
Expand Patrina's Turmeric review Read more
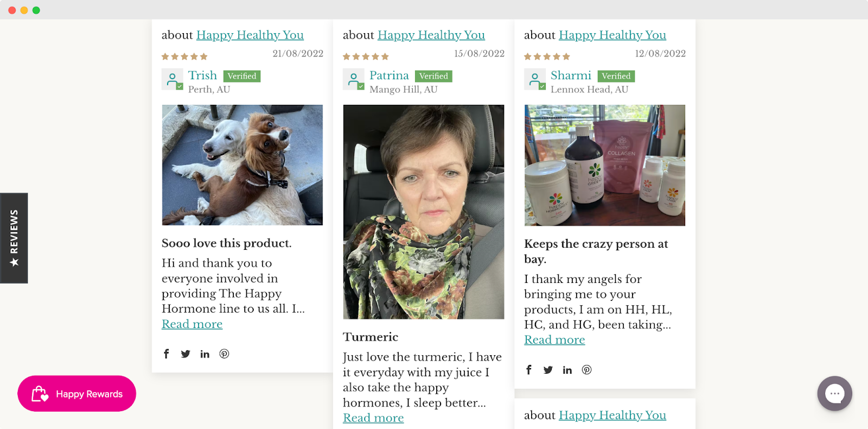(373, 418)
